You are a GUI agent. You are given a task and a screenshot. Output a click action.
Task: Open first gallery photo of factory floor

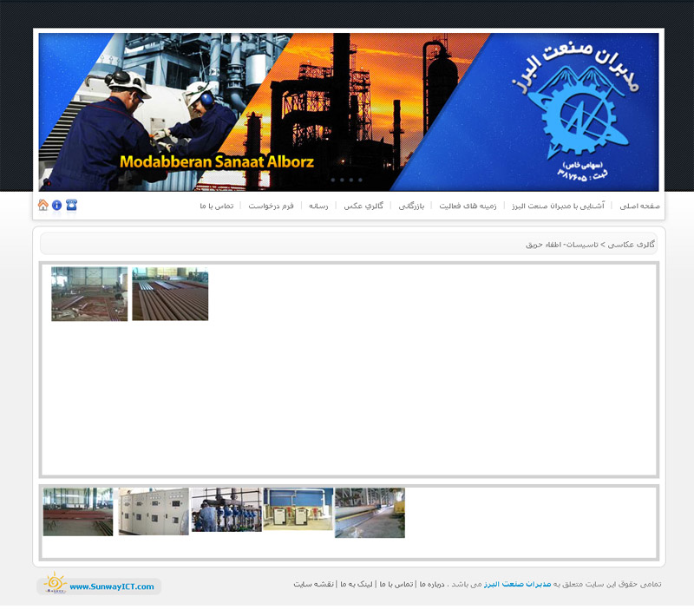pyautogui.click(x=89, y=294)
